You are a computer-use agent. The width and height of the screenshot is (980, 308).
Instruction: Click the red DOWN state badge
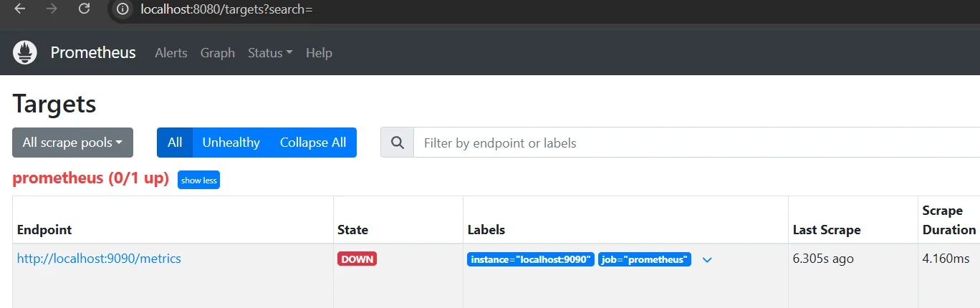click(x=357, y=259)
